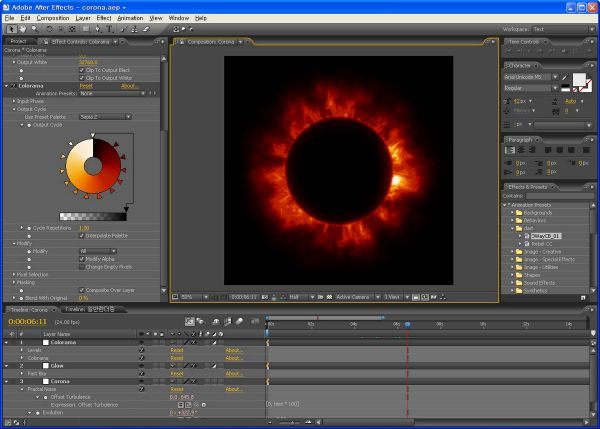Toggle Fast Blur effect switch in timeline
Viewport: 600px width, 429px height.
(x=142, y=374)
